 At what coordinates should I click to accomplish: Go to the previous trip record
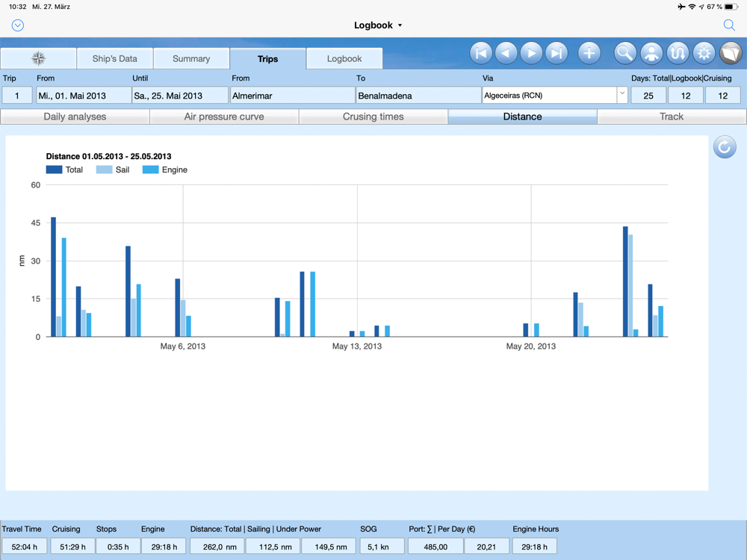(506, 53)
